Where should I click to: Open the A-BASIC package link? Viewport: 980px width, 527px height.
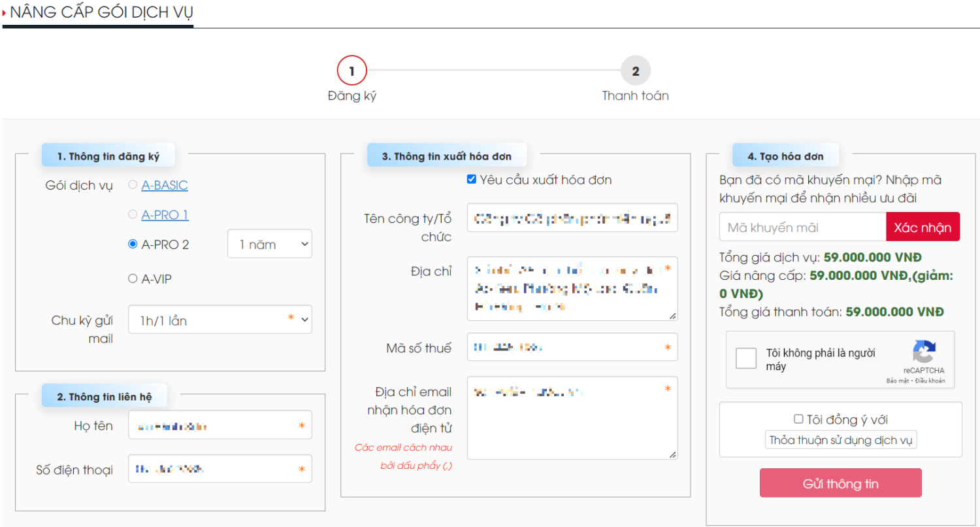pos(165,186)
